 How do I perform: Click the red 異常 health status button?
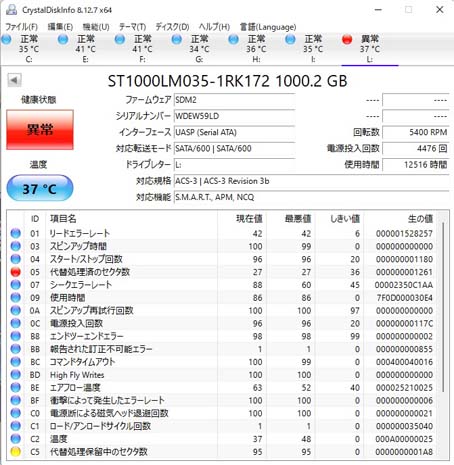point(40,129)
